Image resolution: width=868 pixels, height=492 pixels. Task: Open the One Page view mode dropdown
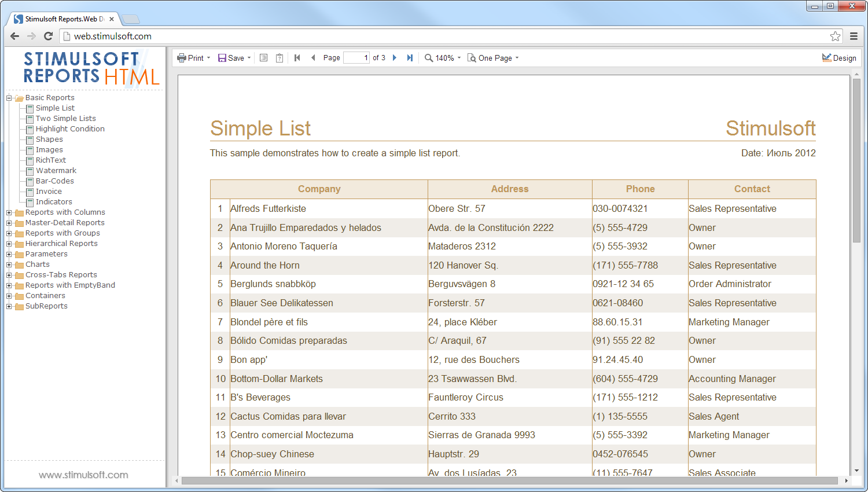[x=516, y=57]
